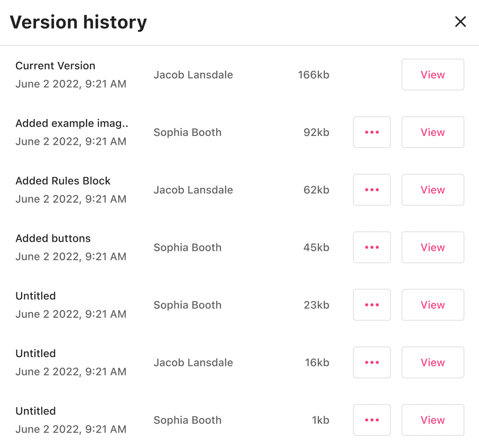Open more options for 92kb version
Image resolution: width=479 pixels, height=448 pixels.
point(372,132)
